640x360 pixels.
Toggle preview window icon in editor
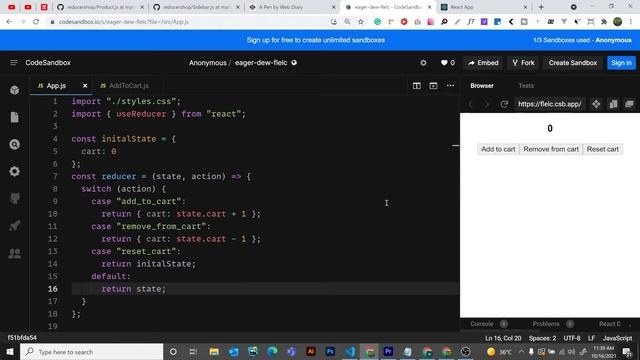point(433,86)
